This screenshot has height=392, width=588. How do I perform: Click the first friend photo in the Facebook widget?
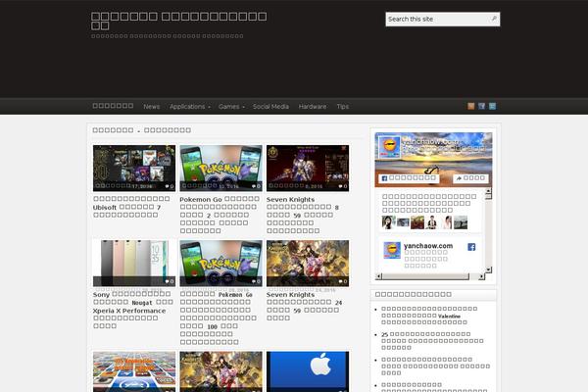[388, 222]
